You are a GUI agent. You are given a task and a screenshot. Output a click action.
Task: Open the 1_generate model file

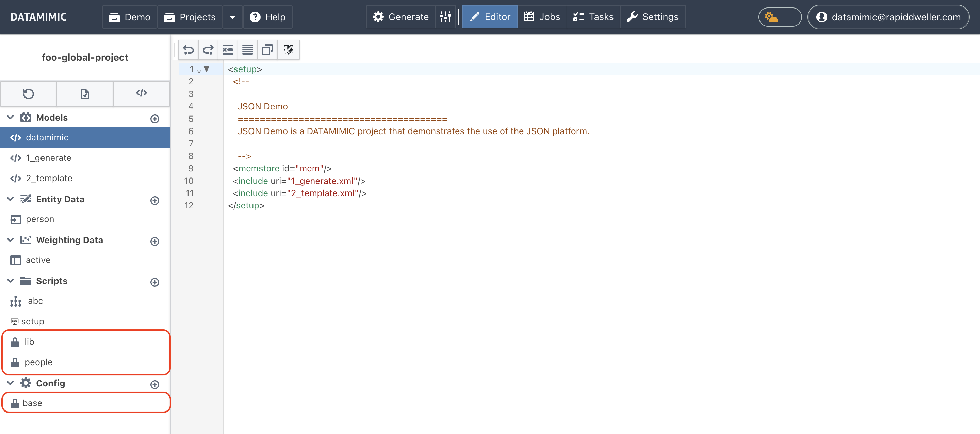[x=85, y=158]
